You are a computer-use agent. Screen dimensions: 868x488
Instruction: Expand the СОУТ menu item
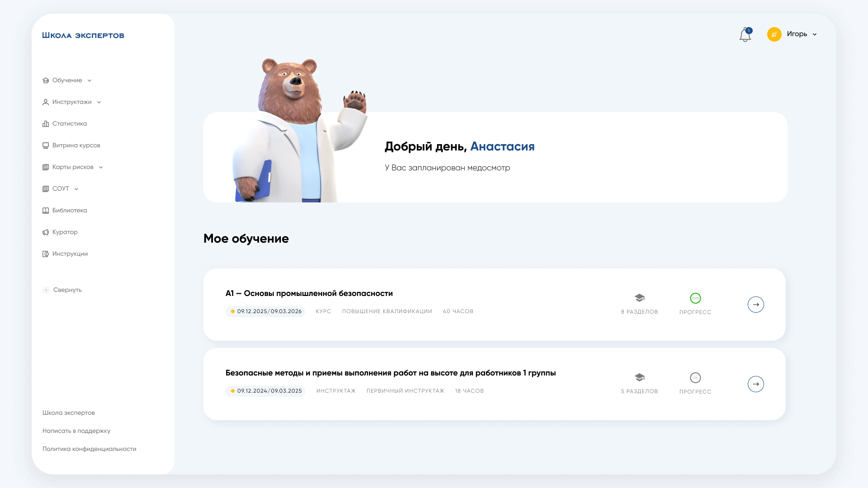point(61,189)
